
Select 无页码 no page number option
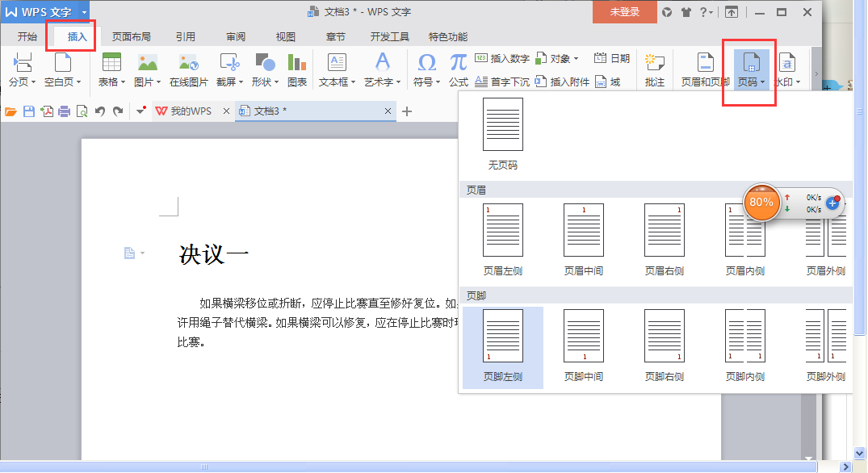coord(503,134)
